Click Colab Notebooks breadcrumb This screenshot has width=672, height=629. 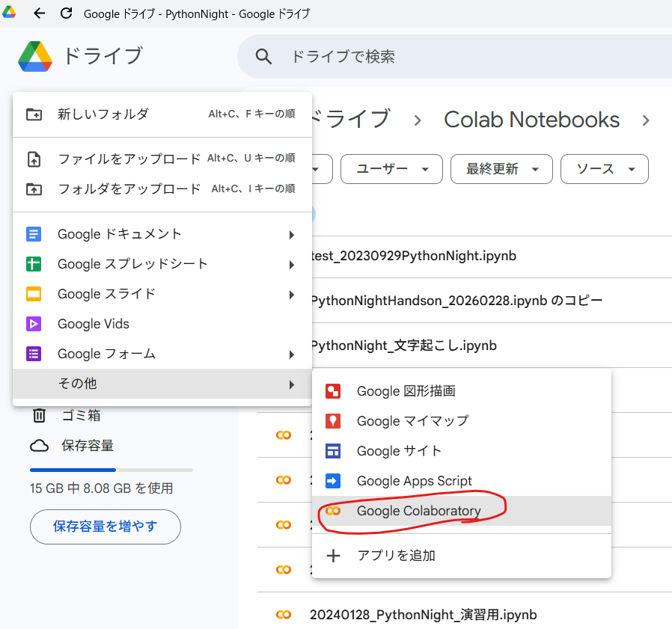[x=531, y=120]
